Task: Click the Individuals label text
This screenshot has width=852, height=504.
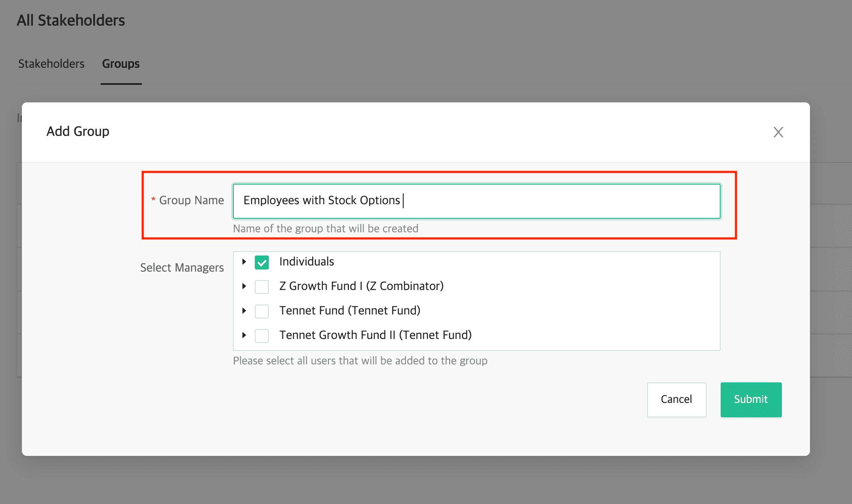Action: click(306, 262)
